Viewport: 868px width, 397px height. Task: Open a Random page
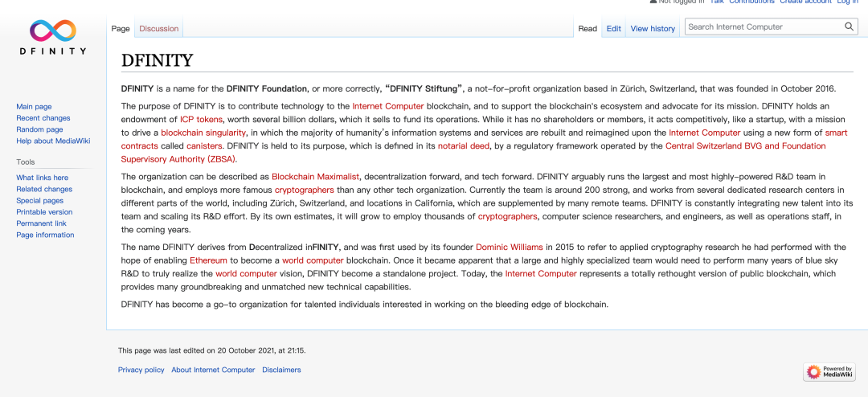coord(39,129)
